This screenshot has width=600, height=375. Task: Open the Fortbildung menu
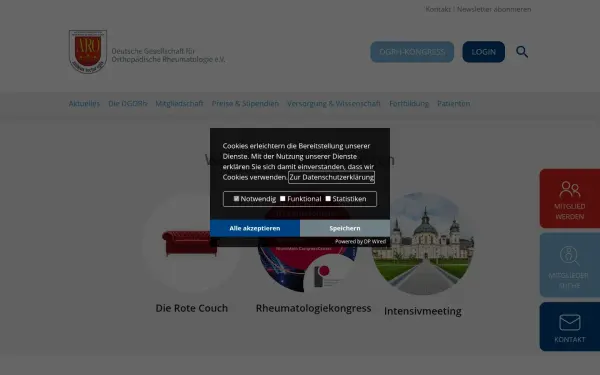tap(409, 103)
